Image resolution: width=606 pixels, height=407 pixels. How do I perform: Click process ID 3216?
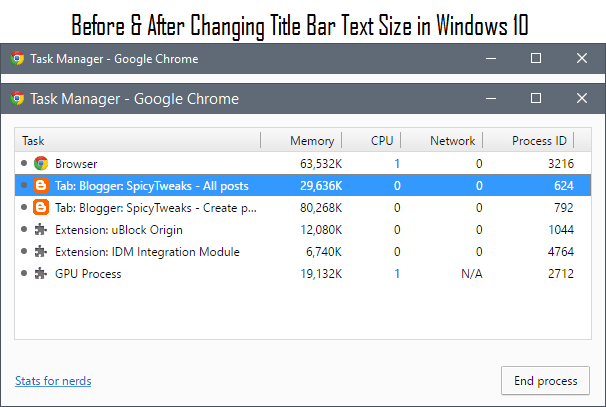[561, 164]
